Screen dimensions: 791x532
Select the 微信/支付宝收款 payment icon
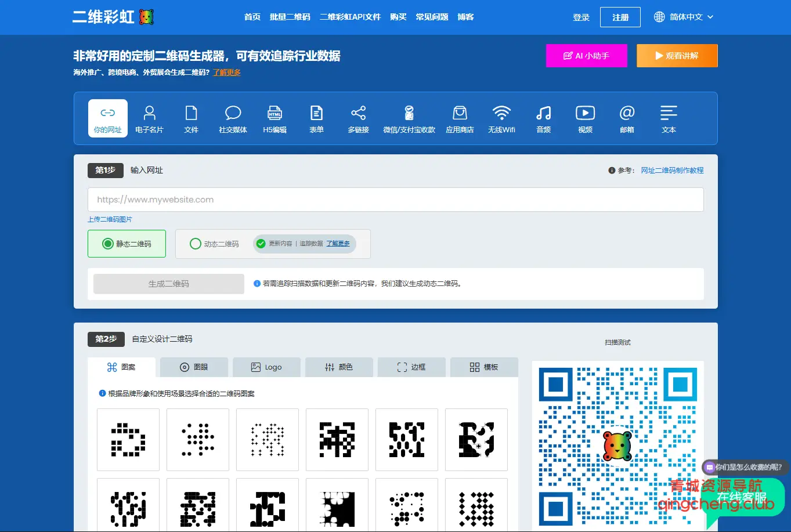pyautogui.click(x=409, y=118)
